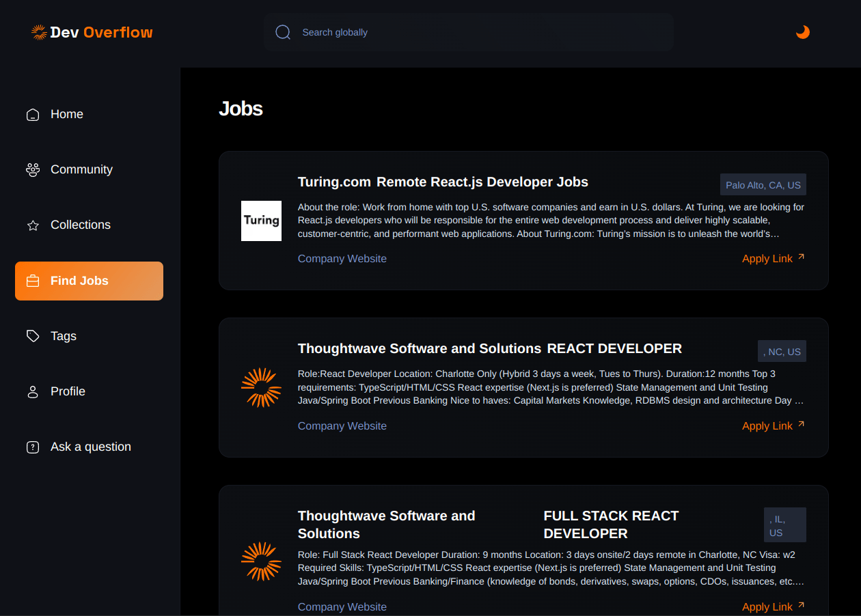Click the NC, US location badge
The image size is (861, 616).
pos(782,352)
